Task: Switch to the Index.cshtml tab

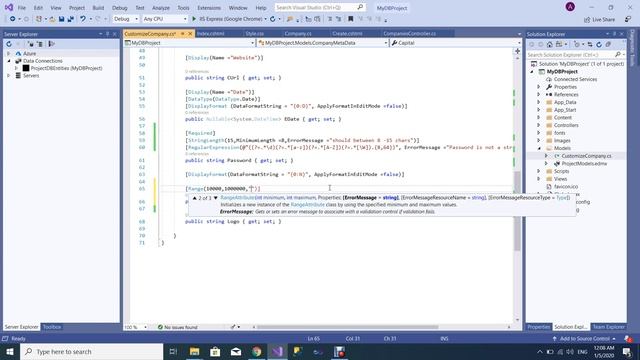Action: pyautogui.click(x=211, y=33)
